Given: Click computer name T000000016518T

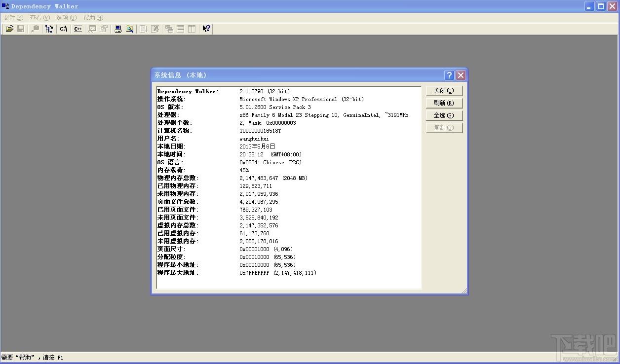Looking at the screenshot, I should pos(260,131).
